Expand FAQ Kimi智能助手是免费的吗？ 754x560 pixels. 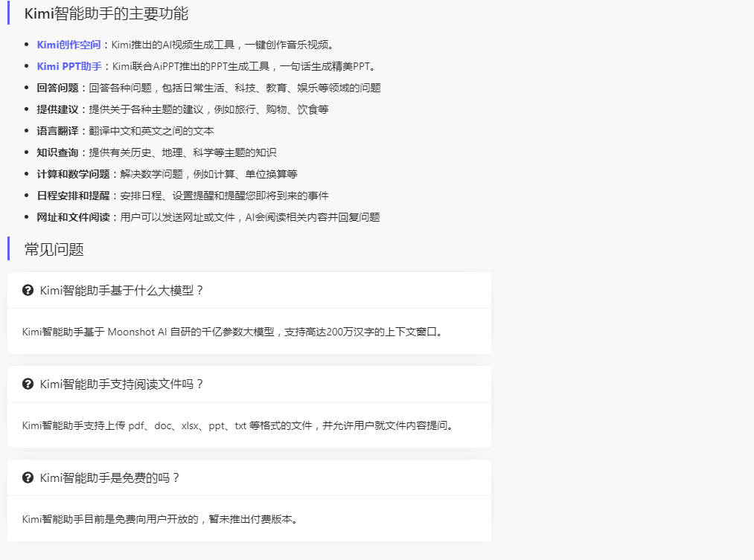click(249, 477)
